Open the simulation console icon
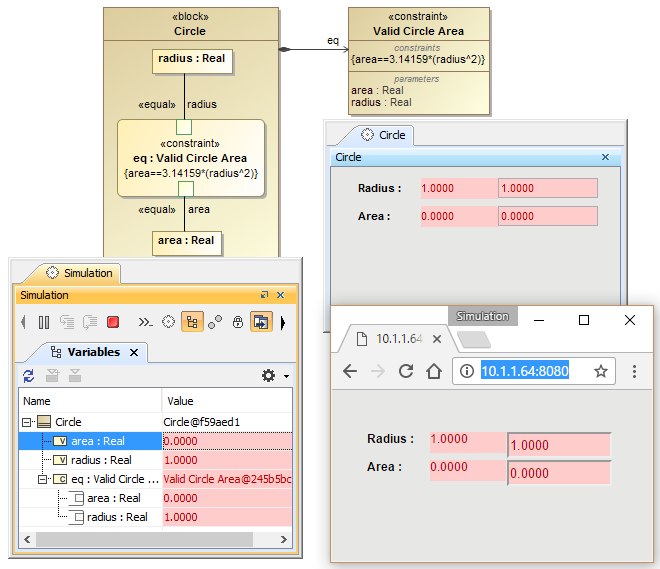Image resolution: width=660 pixels, height=569 pixels. 145,322
